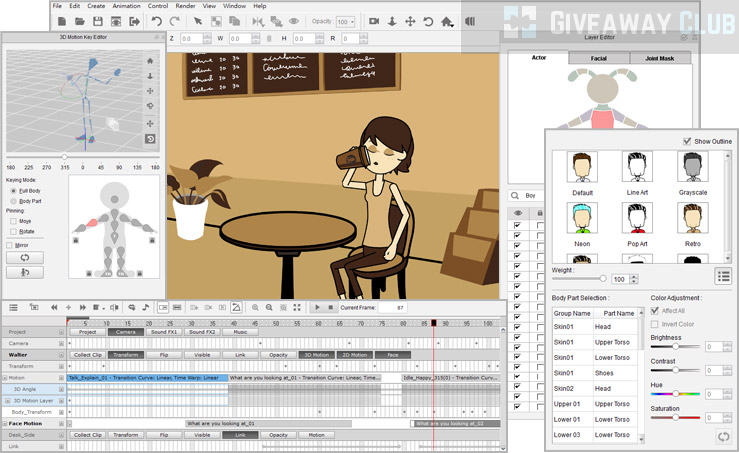Click the search magnifier in the Layer Editor
This screenshot has height=453, width=739.
pos(515,195)
